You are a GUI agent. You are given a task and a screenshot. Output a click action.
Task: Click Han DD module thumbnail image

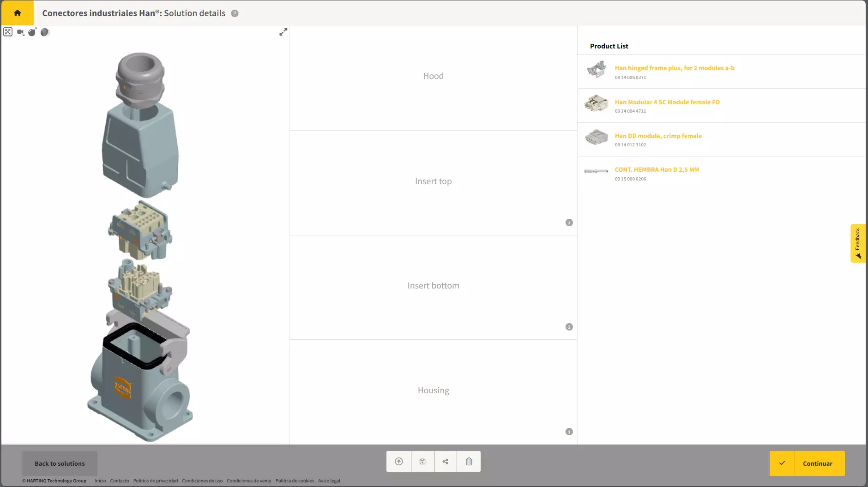(x=596, y=138)
